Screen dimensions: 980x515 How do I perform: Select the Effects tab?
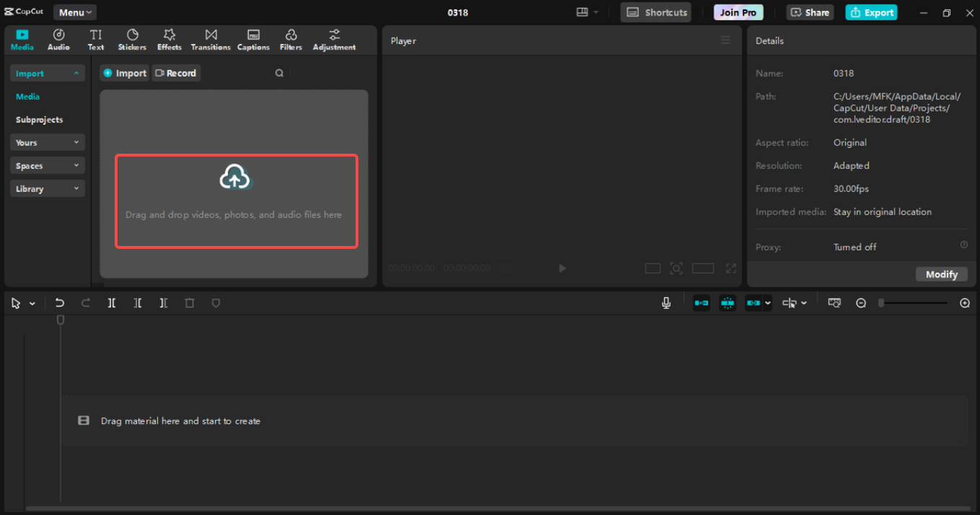click(169, 40)
